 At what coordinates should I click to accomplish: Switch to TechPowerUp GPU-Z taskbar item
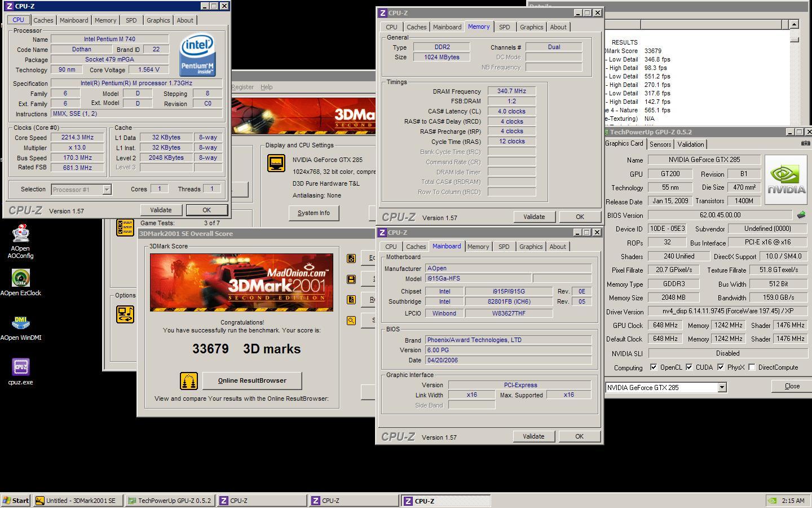pos(170,501)
